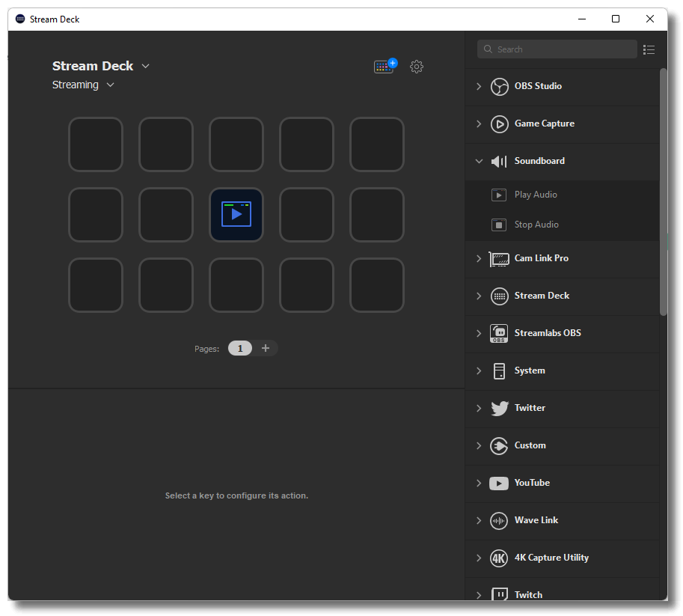Expand the Twitch category chevron
The width and height of the screenshot is (683, 616).
(479, 595)
